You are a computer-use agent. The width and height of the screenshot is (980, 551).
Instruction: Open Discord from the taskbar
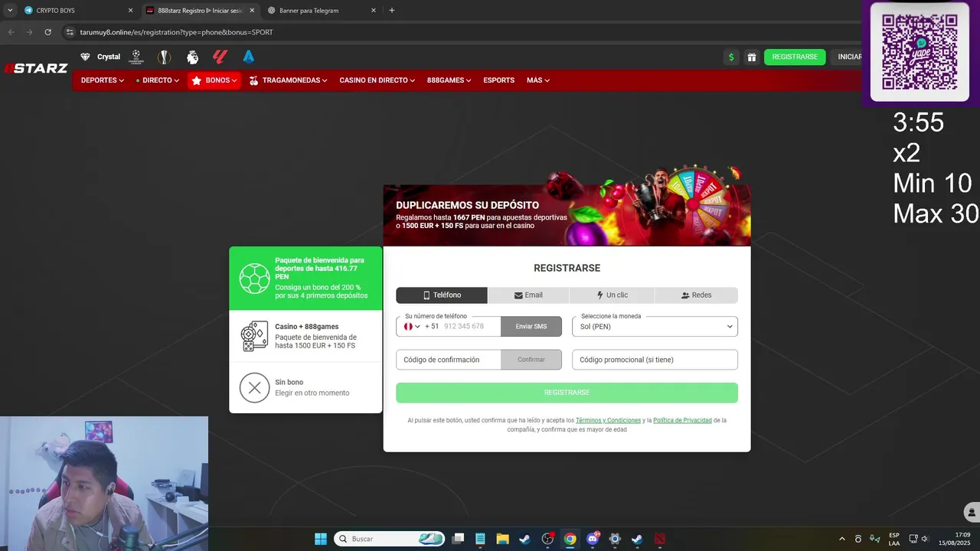tap(592, 539)
